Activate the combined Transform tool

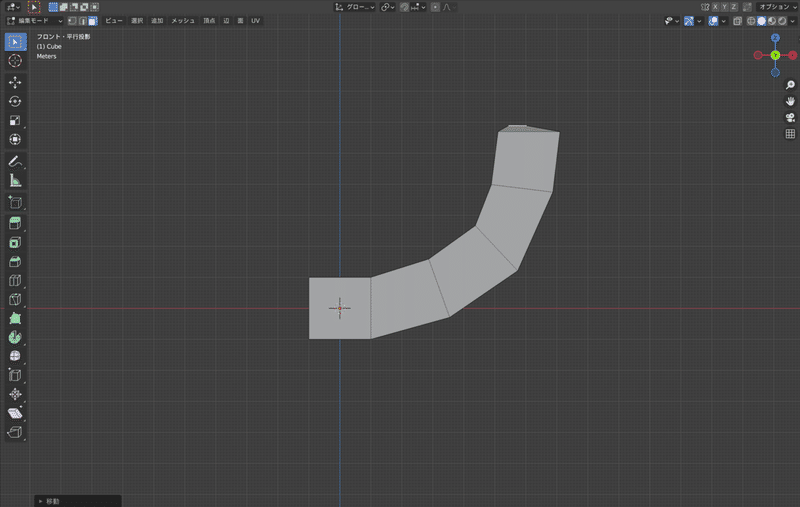15,139
